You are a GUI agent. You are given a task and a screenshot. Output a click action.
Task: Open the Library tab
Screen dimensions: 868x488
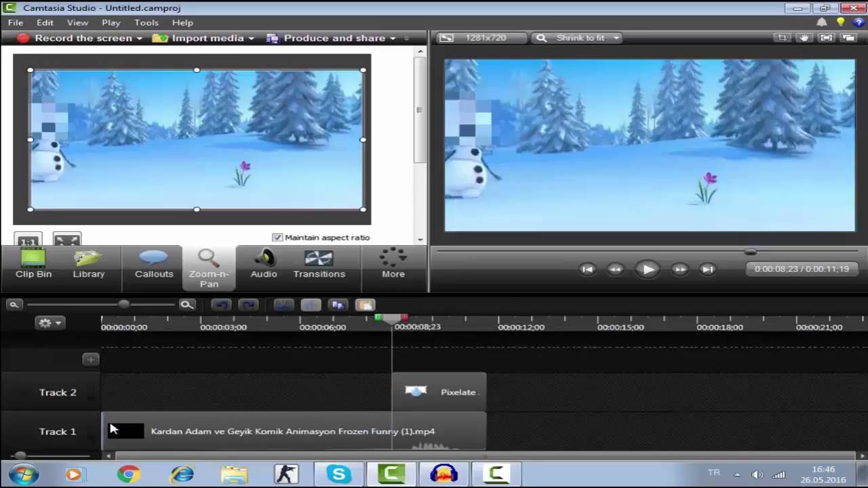tap(89, 264)
